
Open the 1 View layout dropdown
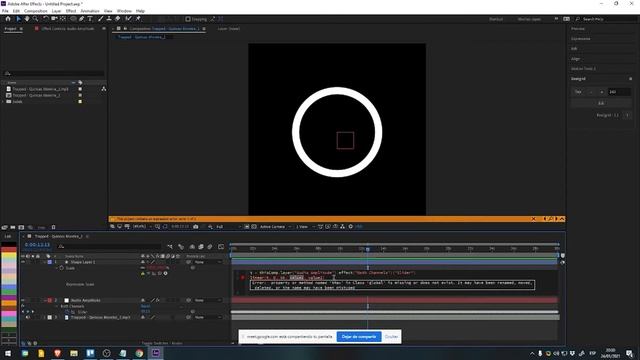tap(305, 227)
